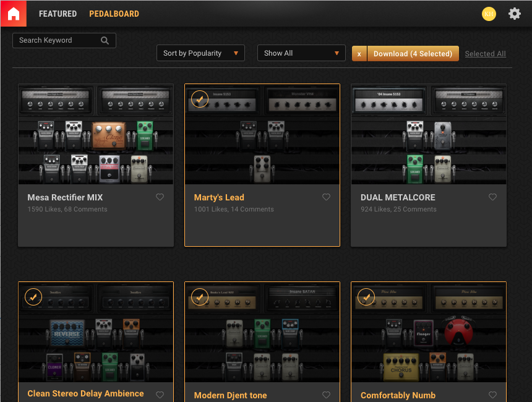The width and height of the screenshot is (532, 402).
Task: Like the Modern Djent tone preset
Action: [x=326, y=395]
